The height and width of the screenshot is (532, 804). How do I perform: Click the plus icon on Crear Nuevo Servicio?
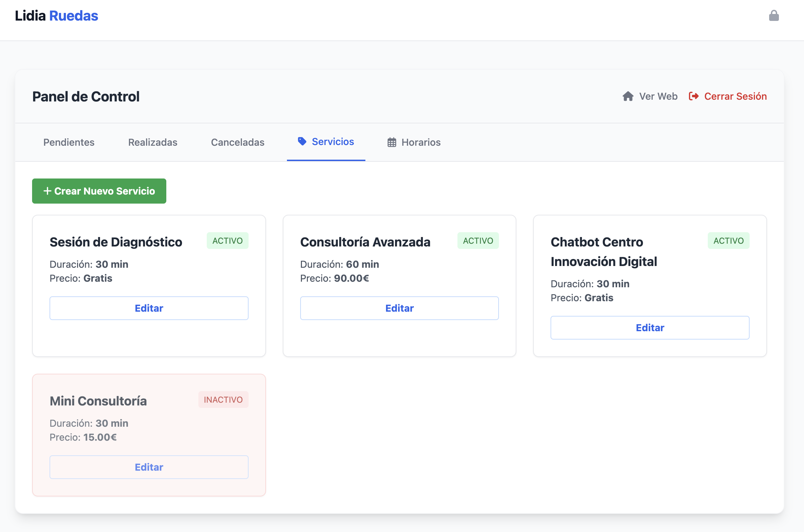[47, 191]
